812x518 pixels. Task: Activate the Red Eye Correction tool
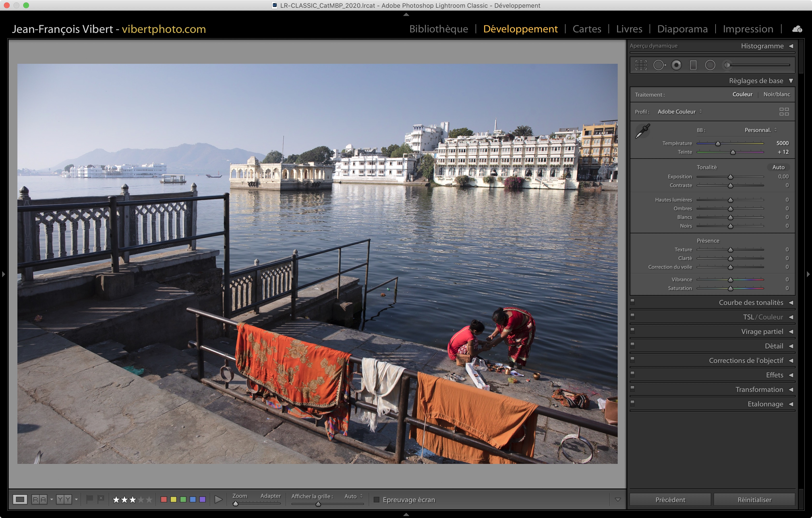click(x=676, y=65)
